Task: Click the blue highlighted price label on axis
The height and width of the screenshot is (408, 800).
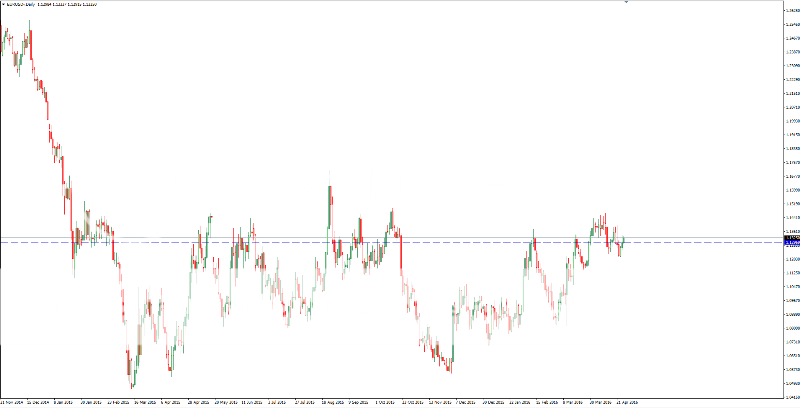Action: tap(792, 243)
